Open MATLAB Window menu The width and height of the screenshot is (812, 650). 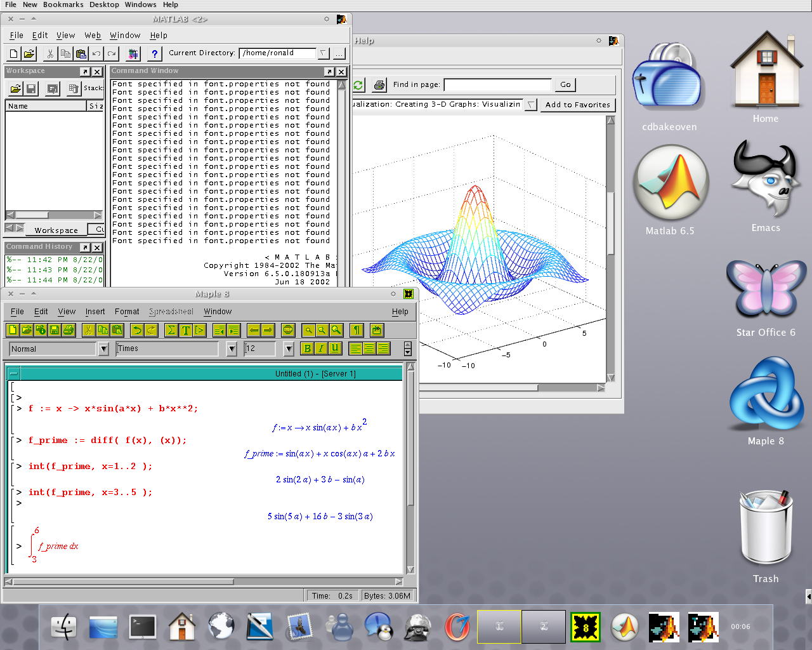(x=125, y=36)
